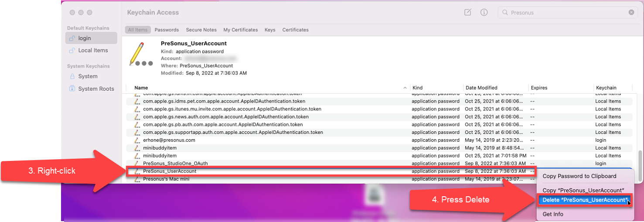
Task: Switch to the Certificates tab
Action: pyautogui.click(x=295, y=30)
